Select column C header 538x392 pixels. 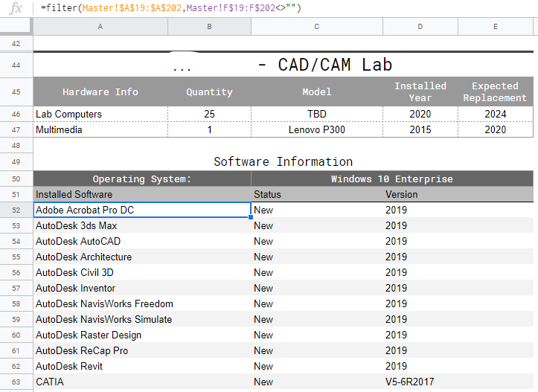pyautogui.click(x=317, y=27)
